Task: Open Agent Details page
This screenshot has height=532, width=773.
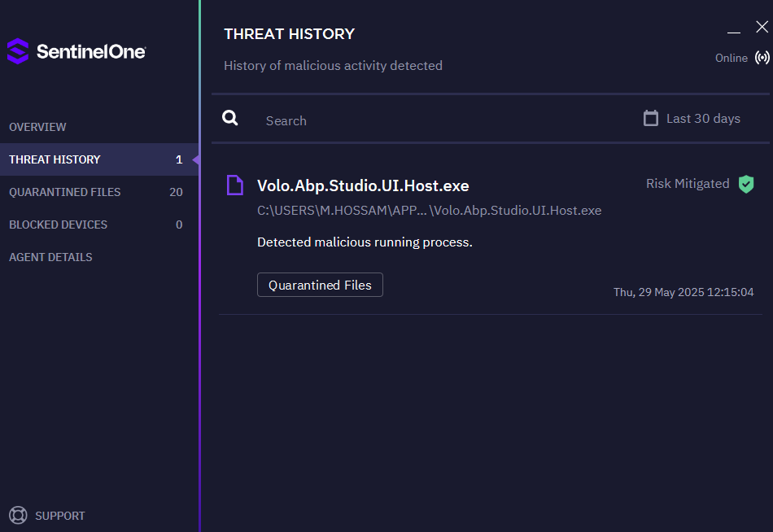Action: tap(50, 257)
